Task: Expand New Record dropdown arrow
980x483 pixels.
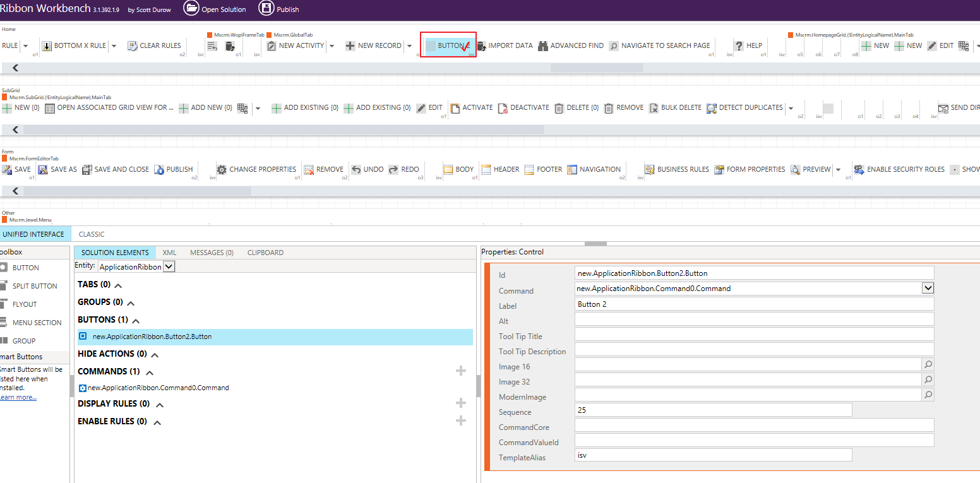Action: click(410, 45)
